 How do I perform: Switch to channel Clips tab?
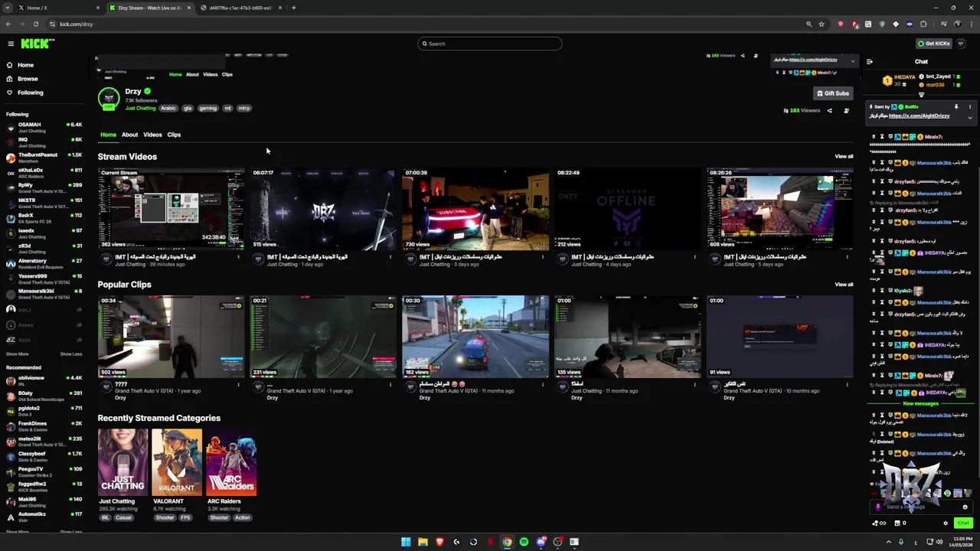[174, 135]
